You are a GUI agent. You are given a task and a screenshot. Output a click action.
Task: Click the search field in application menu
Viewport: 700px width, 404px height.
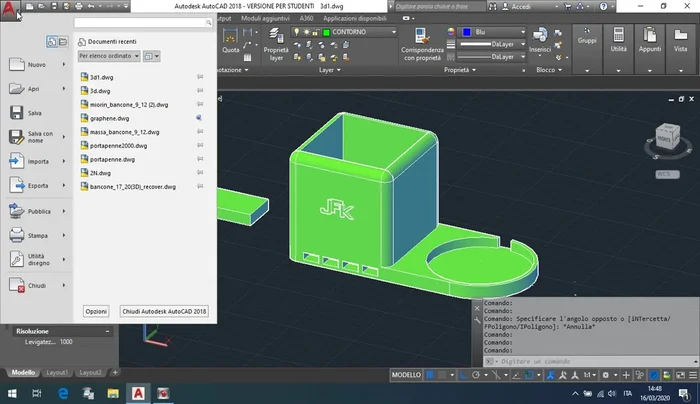click(x=138, y=22)
